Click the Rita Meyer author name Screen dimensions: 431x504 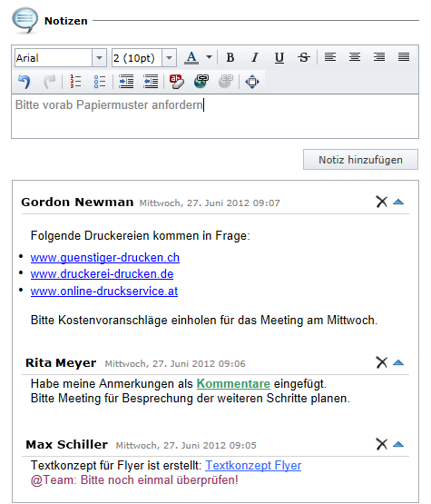pos(61,363)
